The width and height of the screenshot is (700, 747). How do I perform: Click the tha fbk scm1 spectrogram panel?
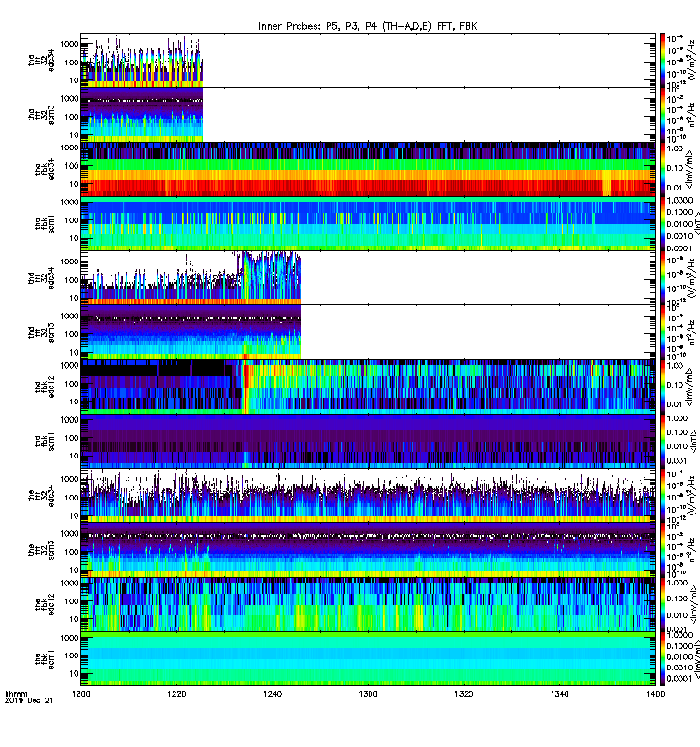point(368,224)
